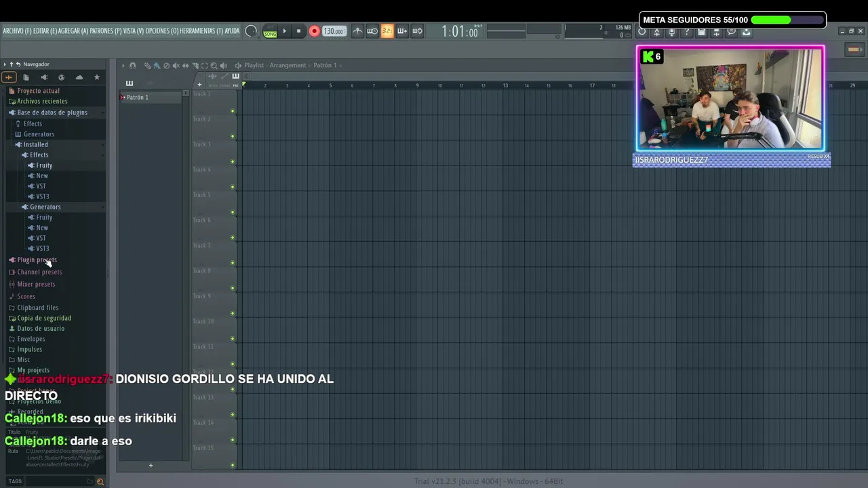The height and width of the screenshot is (488, 868).
Task: Mute Track 5 with its green dot
Action: pos(233,212)
